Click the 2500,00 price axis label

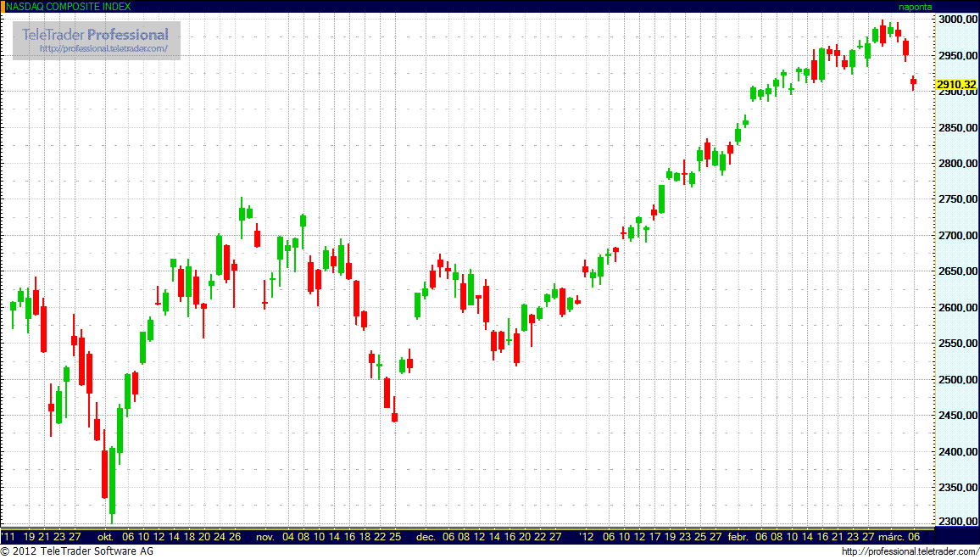(957, 379)
